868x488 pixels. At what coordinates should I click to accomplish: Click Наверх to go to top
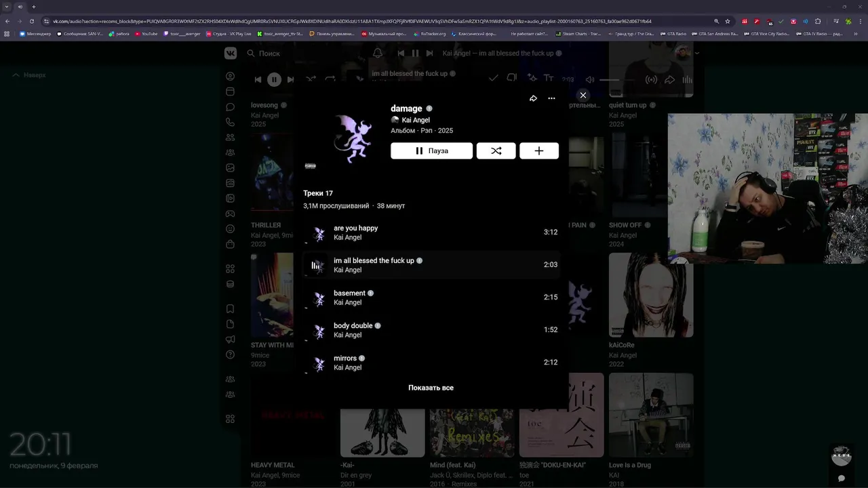pos(30,75)
